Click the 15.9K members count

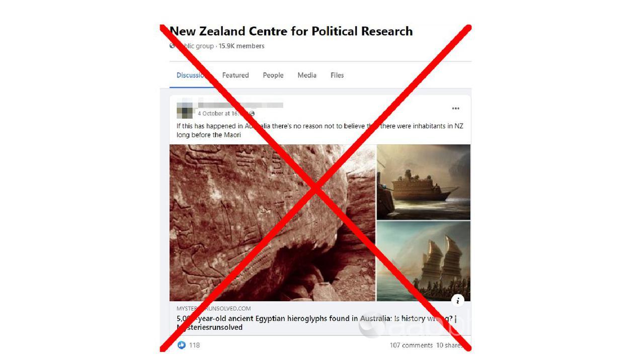242,46
